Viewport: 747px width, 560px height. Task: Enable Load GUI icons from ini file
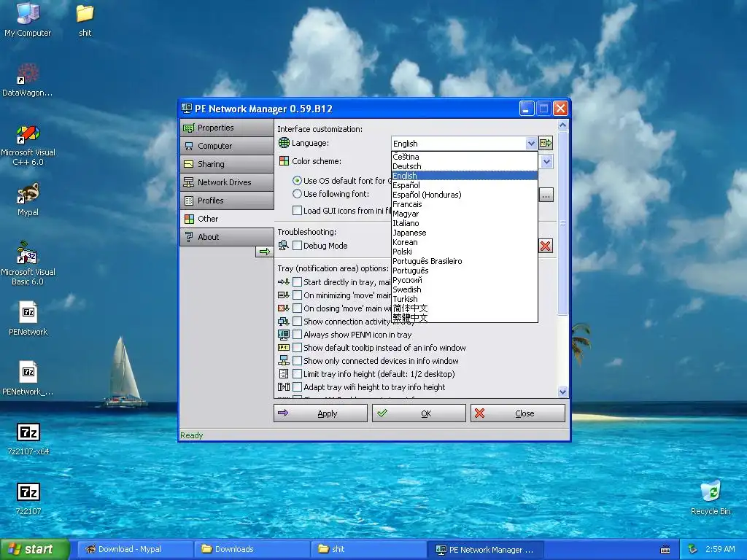[x=298, y=211]
